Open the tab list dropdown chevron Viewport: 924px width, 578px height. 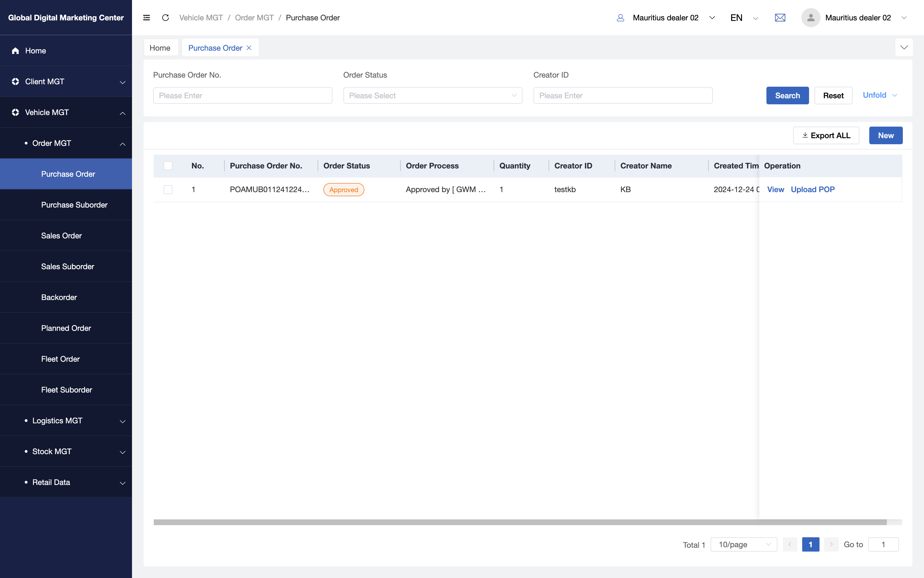tap(904, 47)
